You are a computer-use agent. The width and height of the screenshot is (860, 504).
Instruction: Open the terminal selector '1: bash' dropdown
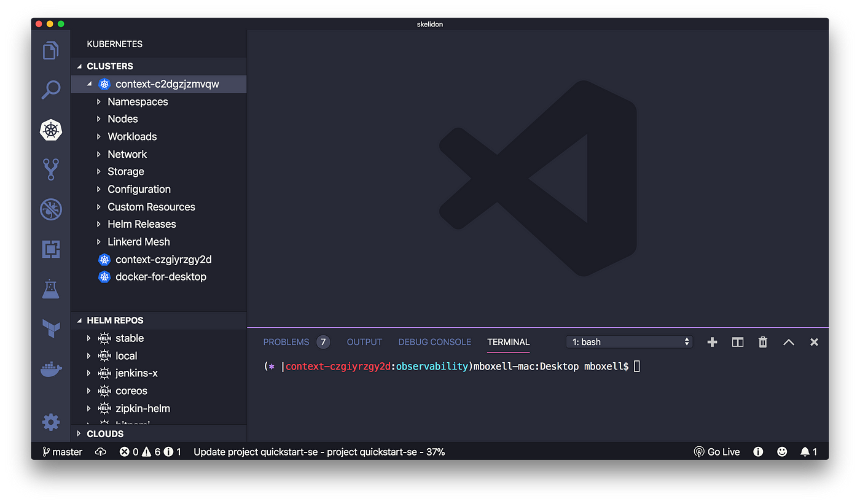click(630, 342)
